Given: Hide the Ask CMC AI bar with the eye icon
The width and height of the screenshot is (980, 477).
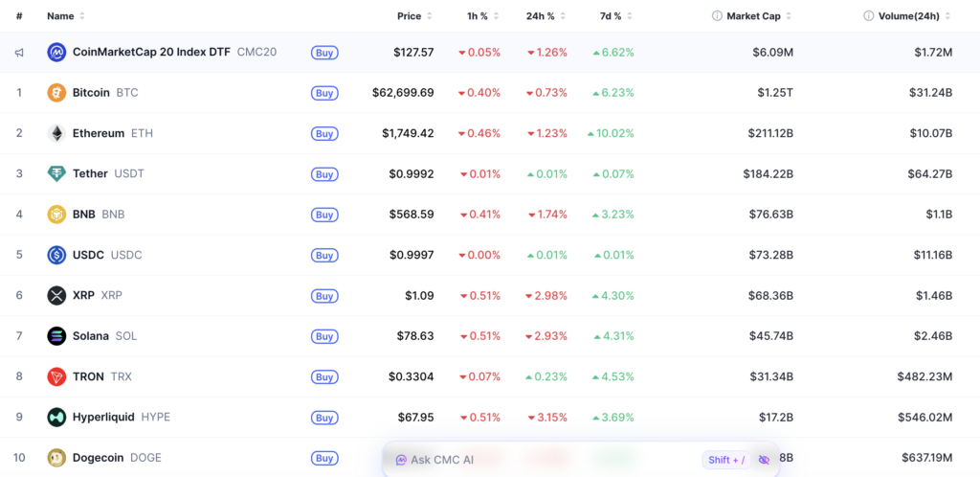Looking at the screenshot, I should pos(764,460).
